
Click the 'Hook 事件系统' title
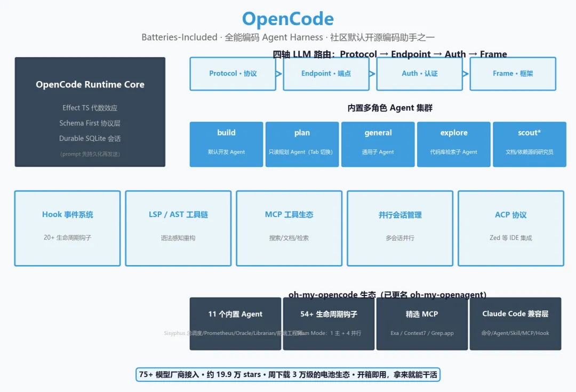click(x=68, y=214)
